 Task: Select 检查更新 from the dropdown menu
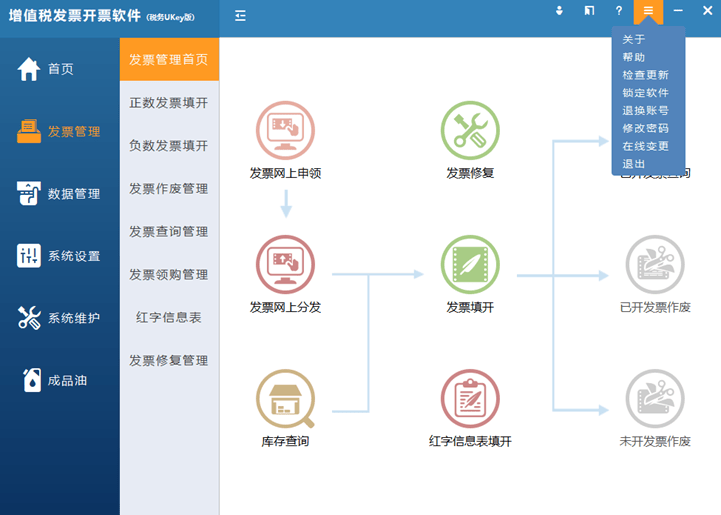pos(645,75)
